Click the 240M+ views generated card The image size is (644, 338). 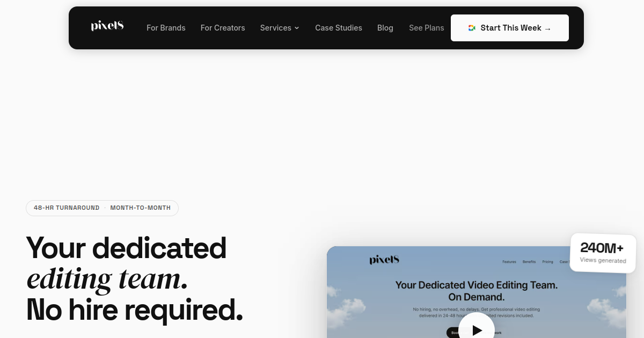click(x=603, y=253)
